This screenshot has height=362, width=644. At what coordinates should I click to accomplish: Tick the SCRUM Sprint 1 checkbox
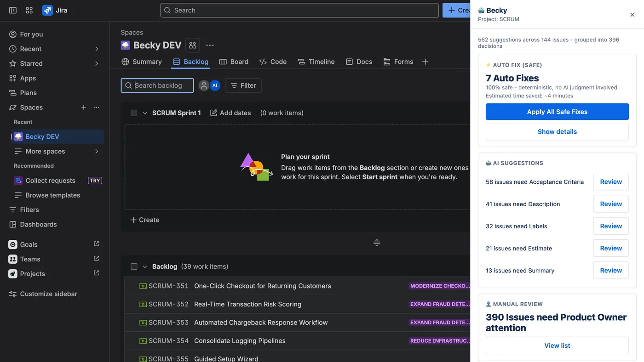134,113
